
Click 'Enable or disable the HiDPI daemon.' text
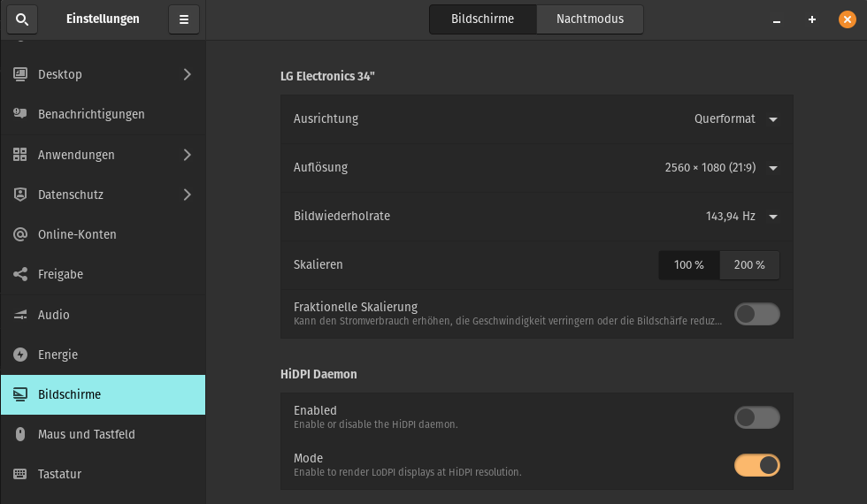coord(375,424)
